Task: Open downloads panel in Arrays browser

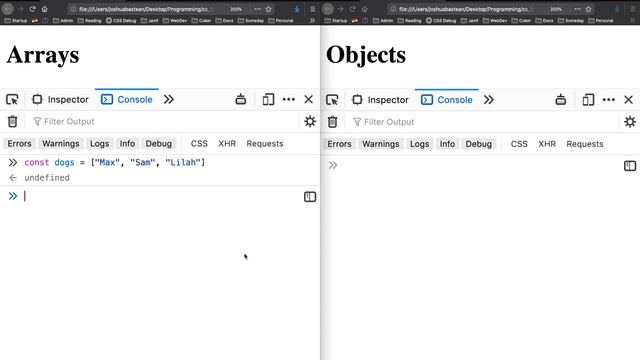Action: tap(297, 9)
